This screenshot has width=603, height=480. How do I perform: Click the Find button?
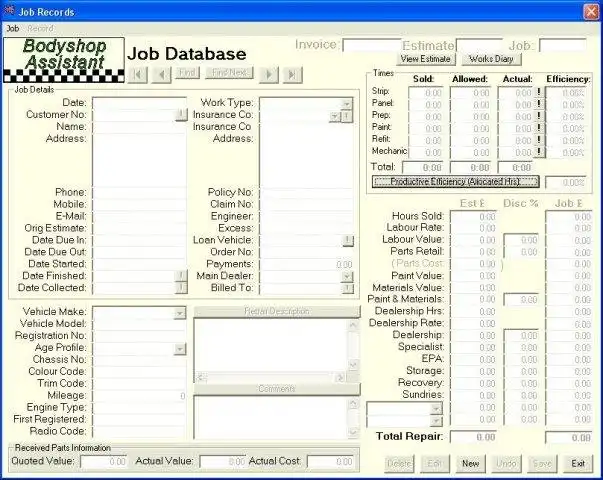pyautogui.click(x=187, y=72)
